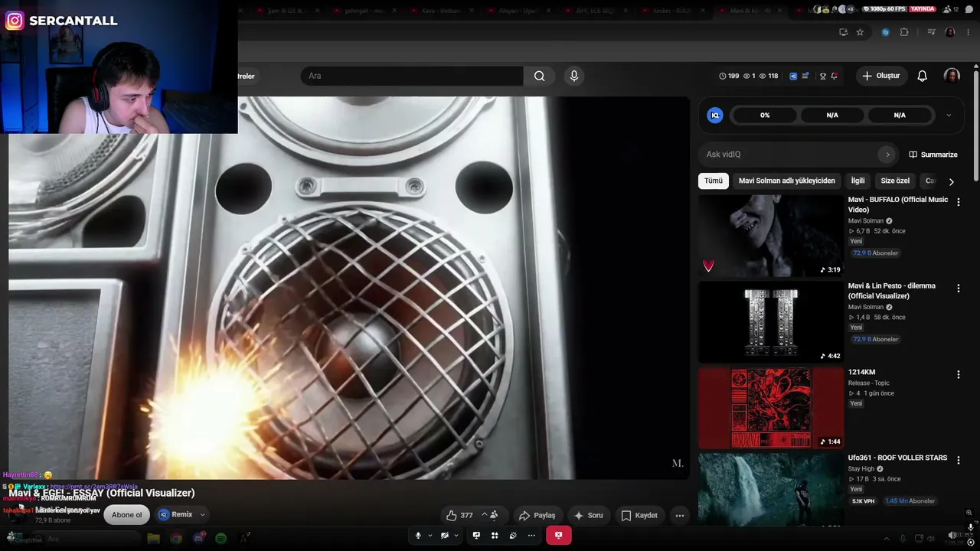Open the browser media controls icon

pos(931,32)
